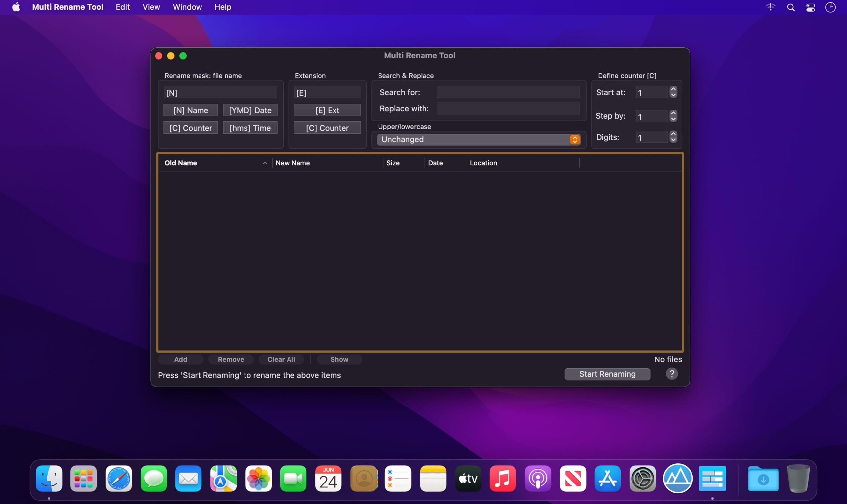Screen dimensions: 847x504
Task: Open Podcasts from the Dock
Action: [x=538, y=478]
